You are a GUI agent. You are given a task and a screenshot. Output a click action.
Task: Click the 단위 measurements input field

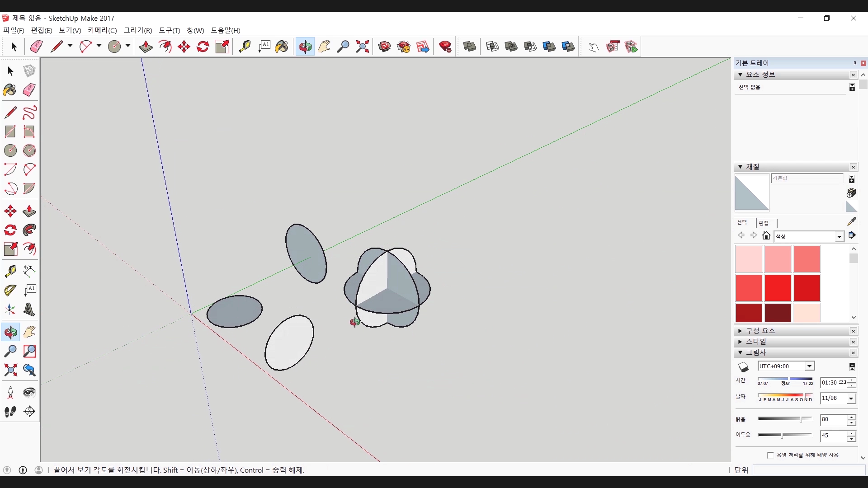808,470
